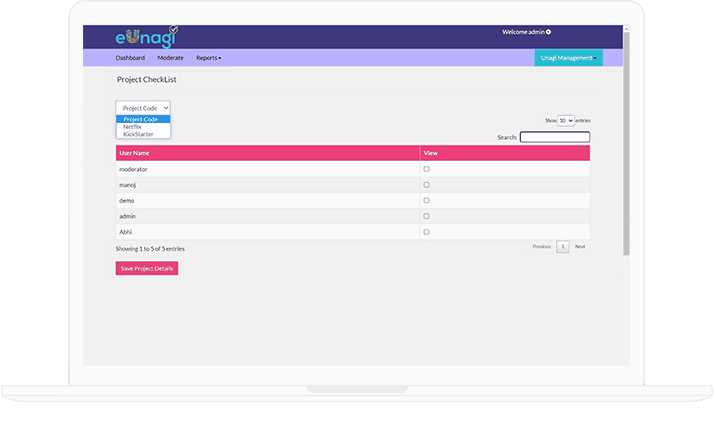
Task: Focus the Search input field
Action: (554, 137)
